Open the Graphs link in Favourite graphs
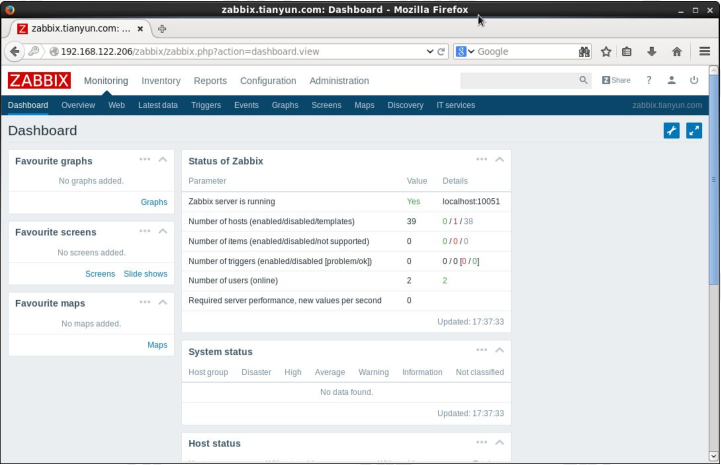 (154, 202)
